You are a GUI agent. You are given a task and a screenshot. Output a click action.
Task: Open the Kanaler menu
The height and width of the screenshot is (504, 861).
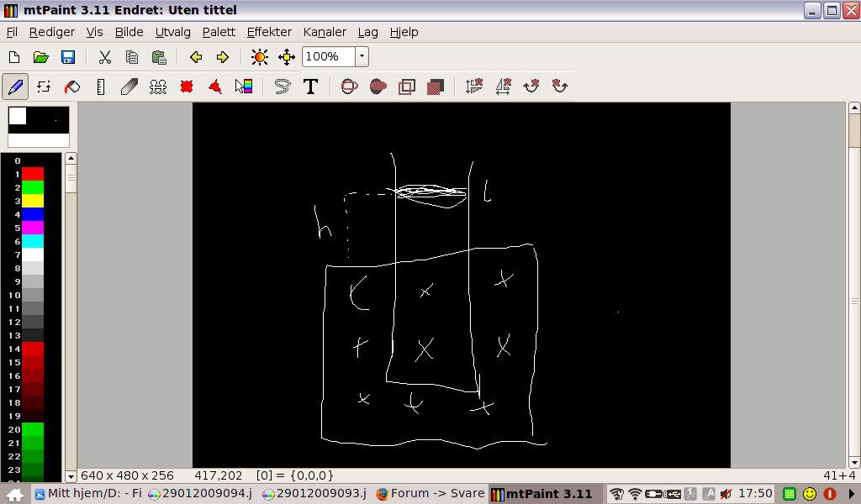click(325, 33)
